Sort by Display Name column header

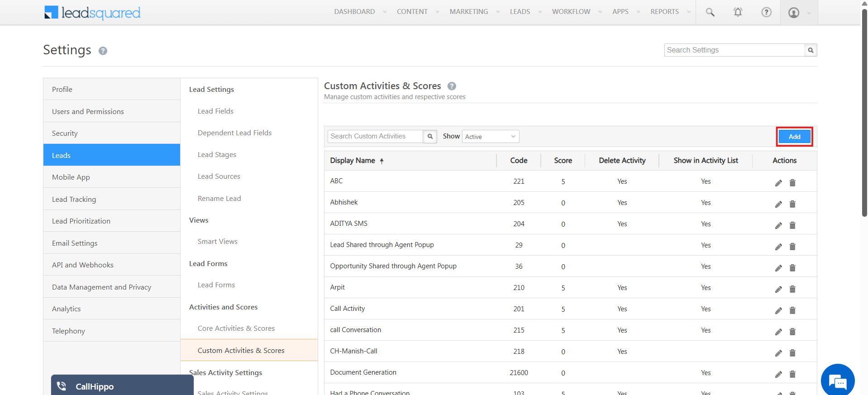point(357,161)
